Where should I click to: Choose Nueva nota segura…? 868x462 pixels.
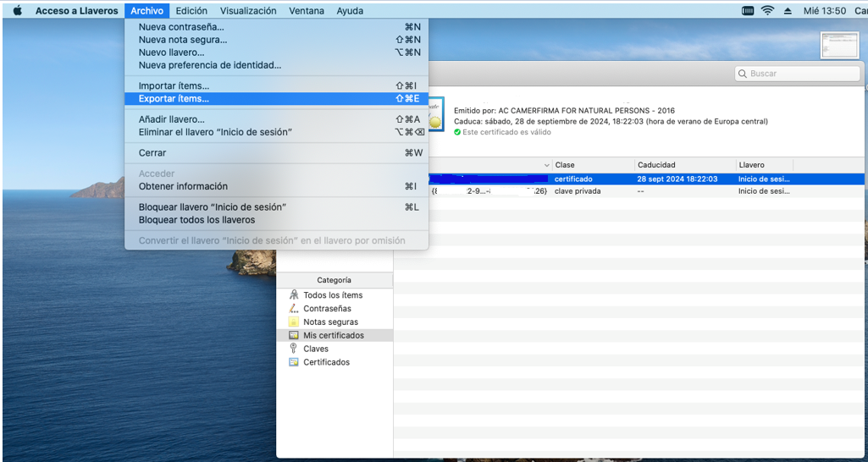coord(276,39)
